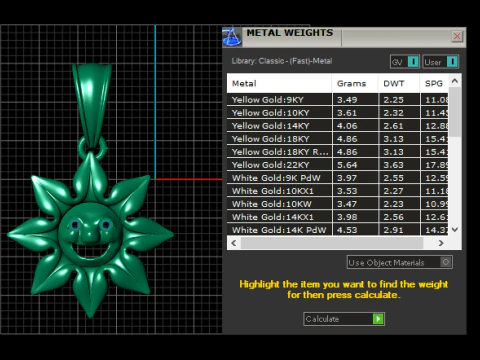Viewport: 480px width, 360px height.
Task: Toggle the User library switch
Action: (441, 62)
